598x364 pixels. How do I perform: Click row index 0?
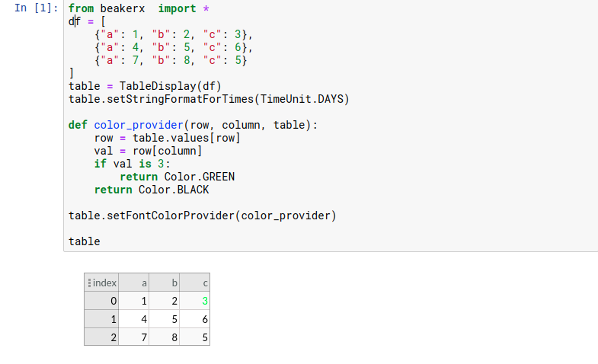pyautogui.click(x=101, y=301)
